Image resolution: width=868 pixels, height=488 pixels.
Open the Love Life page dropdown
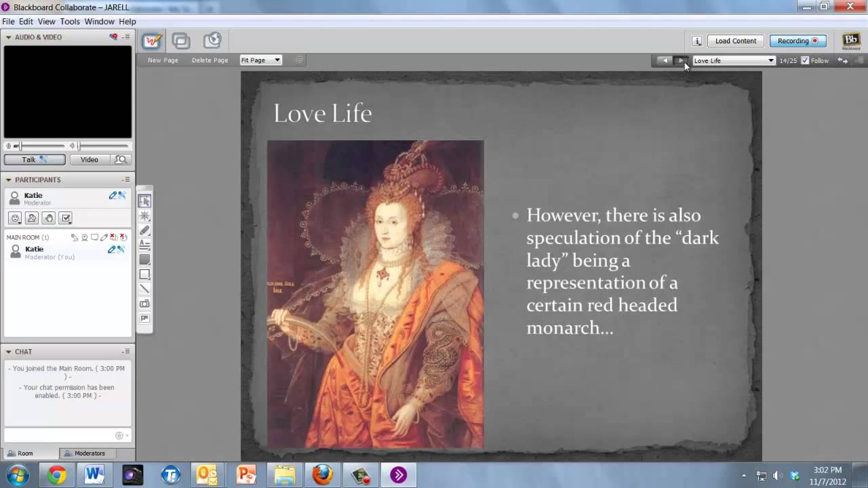734,60
